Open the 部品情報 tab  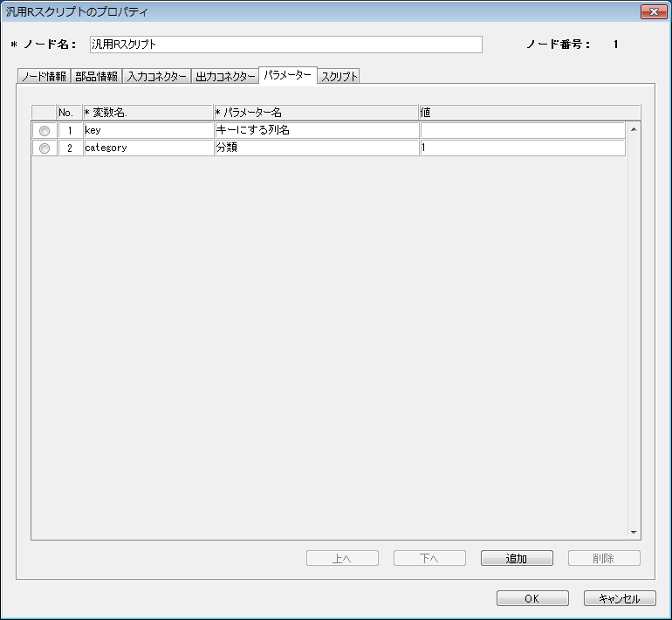point(96,77)
